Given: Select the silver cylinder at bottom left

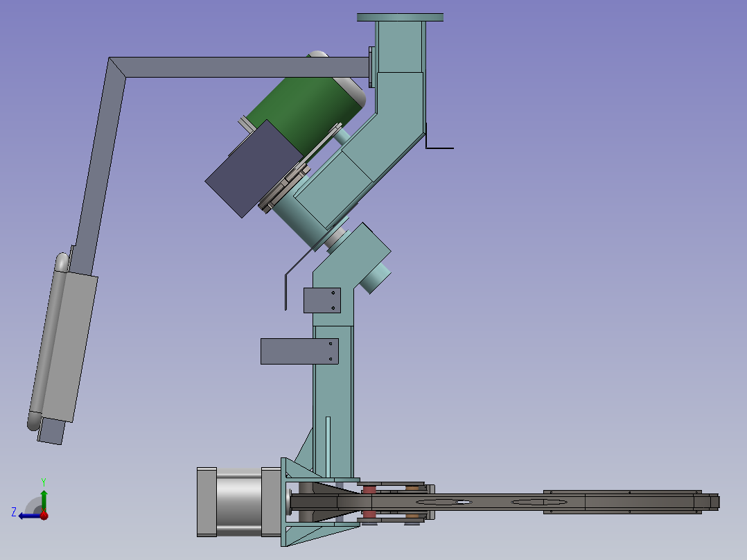Looking at the screenshot, I should 238,502.
